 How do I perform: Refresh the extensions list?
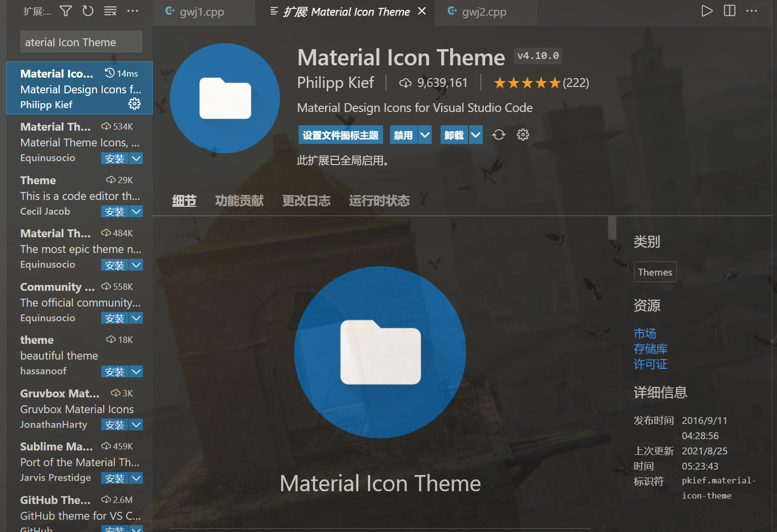[x=88, y=11]
